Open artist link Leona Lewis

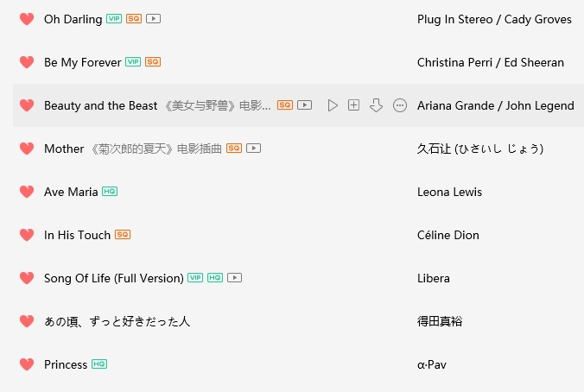click(449, 192)
